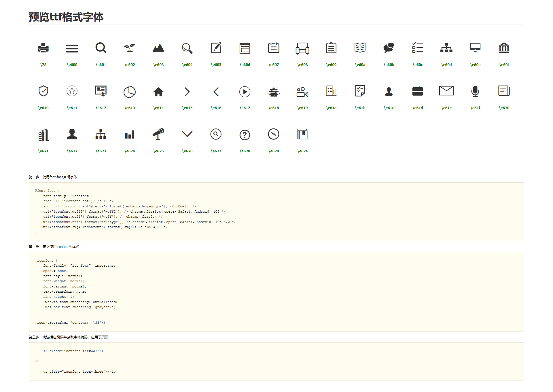Screen dimensions: 553x392
Task: Select the home house icon \e614
Action: coord(158,92)
